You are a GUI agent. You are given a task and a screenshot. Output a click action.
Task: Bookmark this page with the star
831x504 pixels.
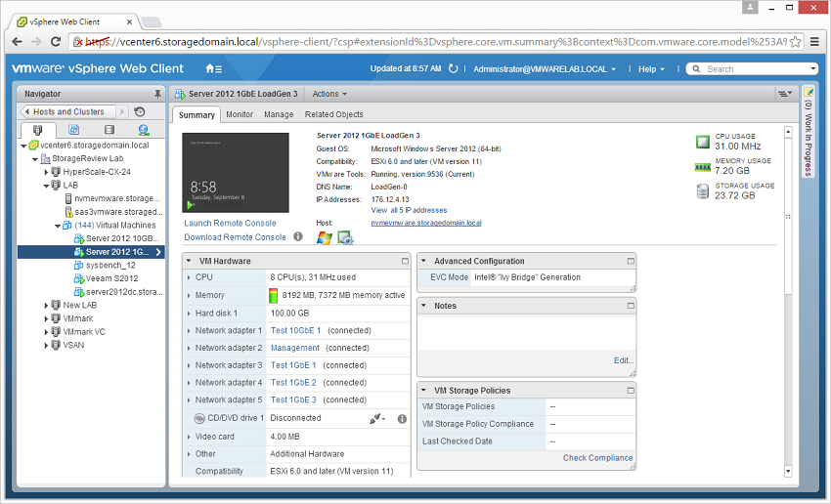pos(796,41)
